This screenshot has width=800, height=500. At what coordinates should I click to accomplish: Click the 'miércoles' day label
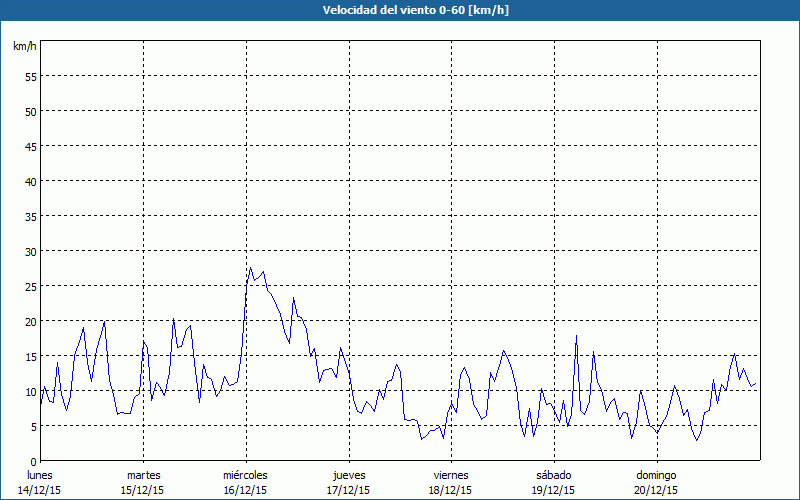[245, 475]
